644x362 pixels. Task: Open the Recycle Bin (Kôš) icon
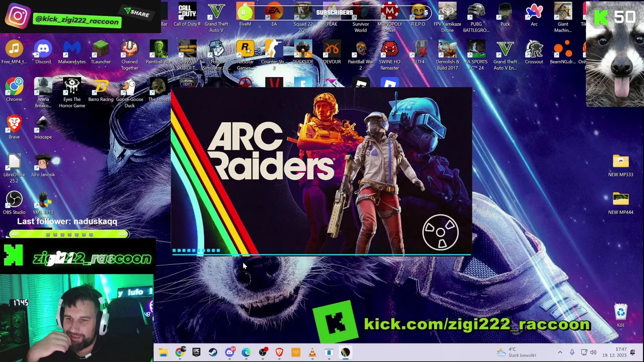(621, 316)
